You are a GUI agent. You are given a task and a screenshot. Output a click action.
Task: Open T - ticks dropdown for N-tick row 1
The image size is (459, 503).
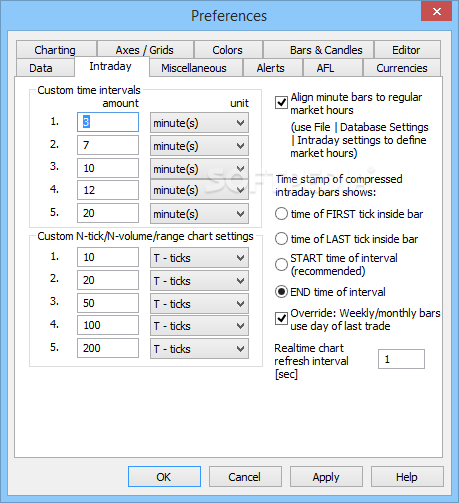(x=199, y=258)
